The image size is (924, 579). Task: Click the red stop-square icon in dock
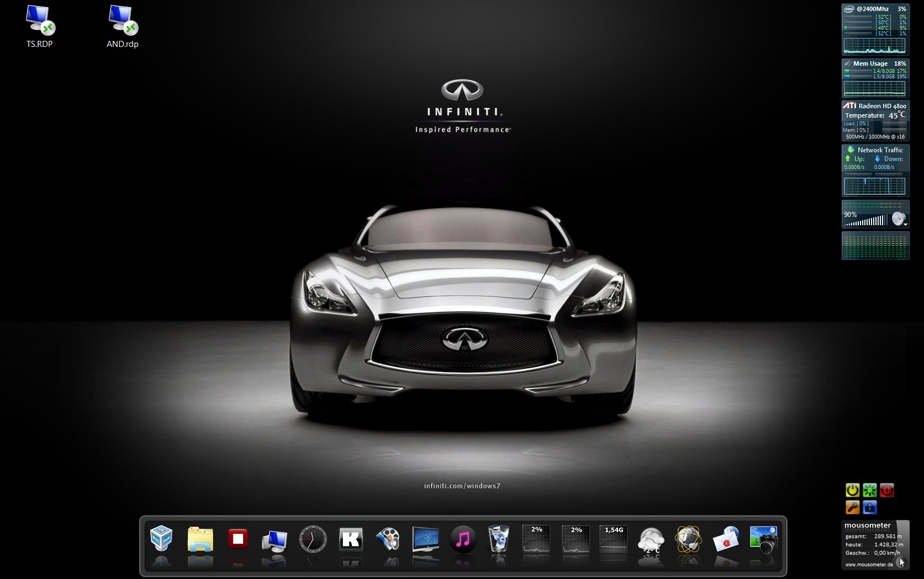tap(238, 539)
